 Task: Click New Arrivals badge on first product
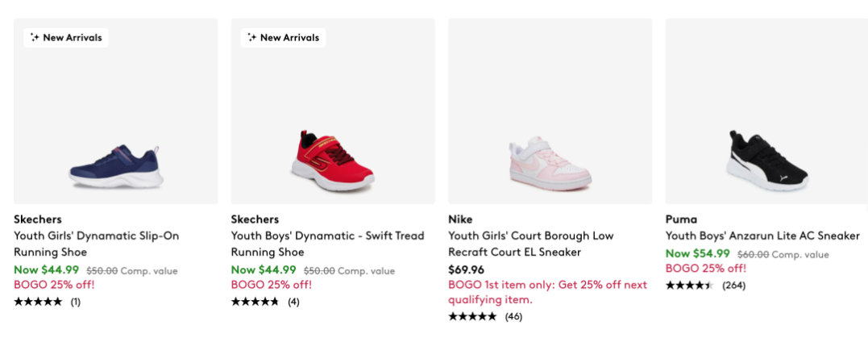click(65, 37)
